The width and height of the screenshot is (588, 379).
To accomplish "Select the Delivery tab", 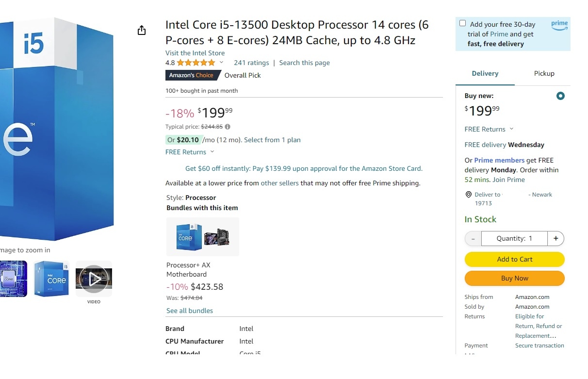I will [485, 74].
